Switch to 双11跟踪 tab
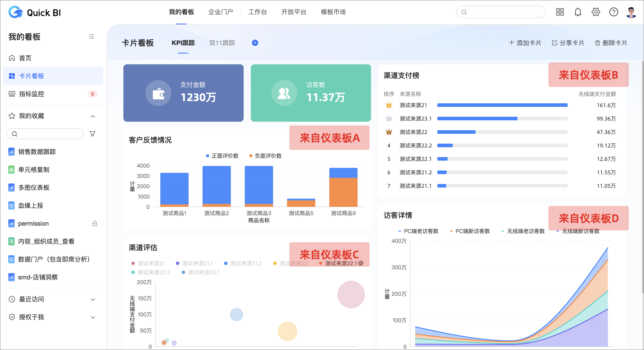644x350 pixels. tap(222, 43)
